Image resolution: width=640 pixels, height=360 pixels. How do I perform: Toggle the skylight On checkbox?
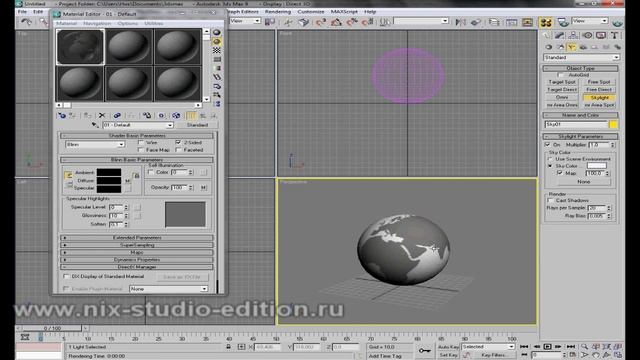click(548, 144)
